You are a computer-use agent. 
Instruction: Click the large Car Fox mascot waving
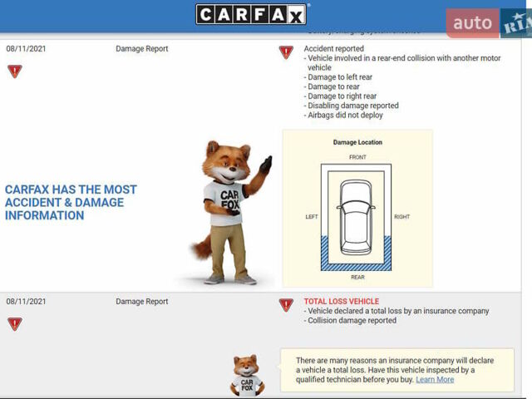(x=231, y=212)
